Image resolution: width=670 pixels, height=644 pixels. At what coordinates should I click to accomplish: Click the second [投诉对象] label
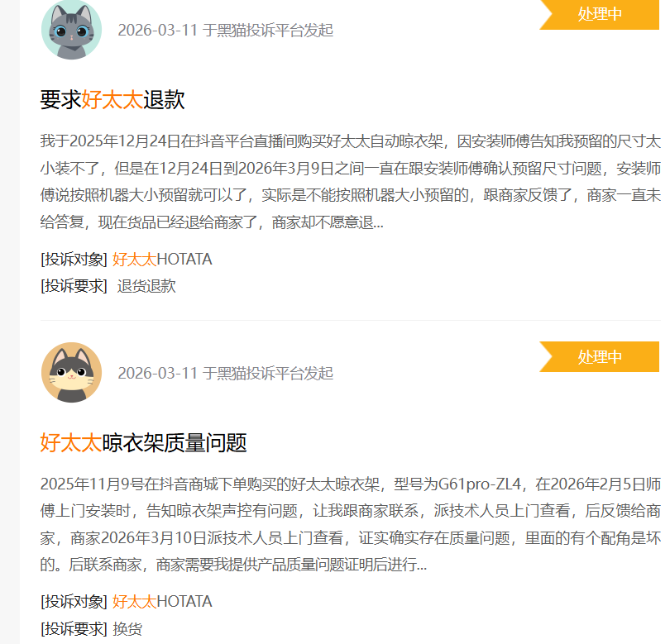74,602
